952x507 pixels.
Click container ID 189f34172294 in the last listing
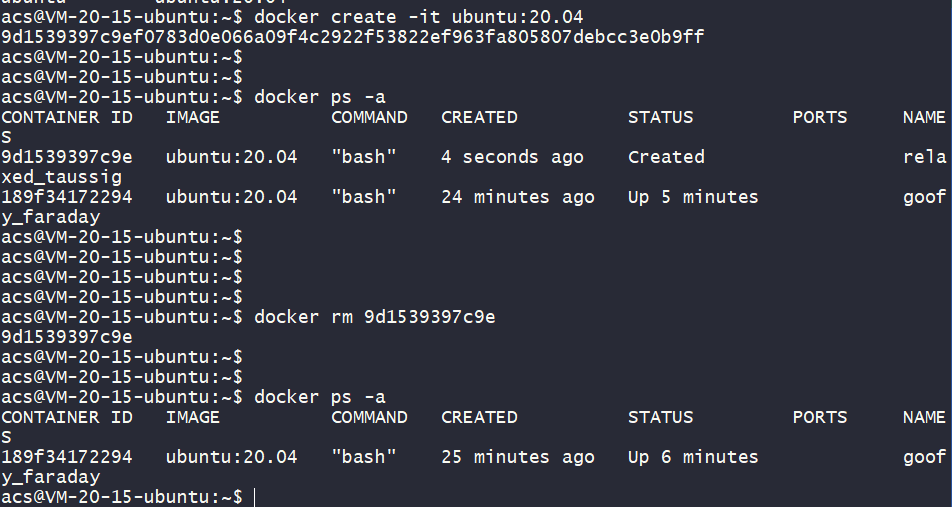tap(66, 457)
